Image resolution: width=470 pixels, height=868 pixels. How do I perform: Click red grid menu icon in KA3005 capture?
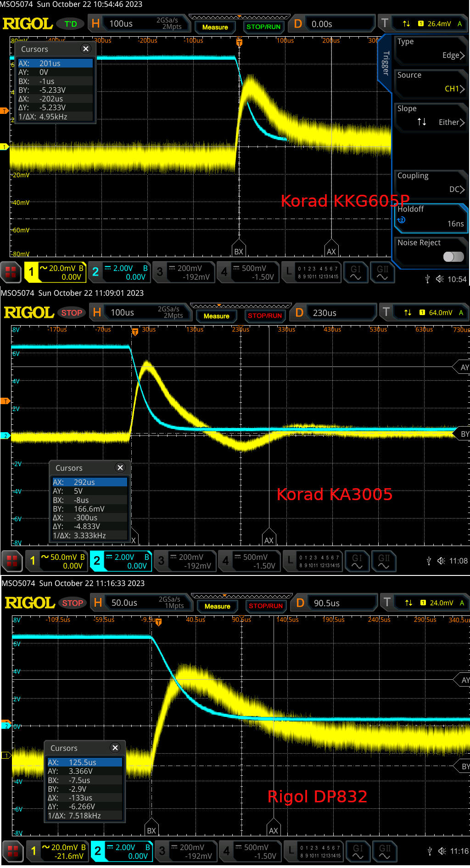coord(12,561)
